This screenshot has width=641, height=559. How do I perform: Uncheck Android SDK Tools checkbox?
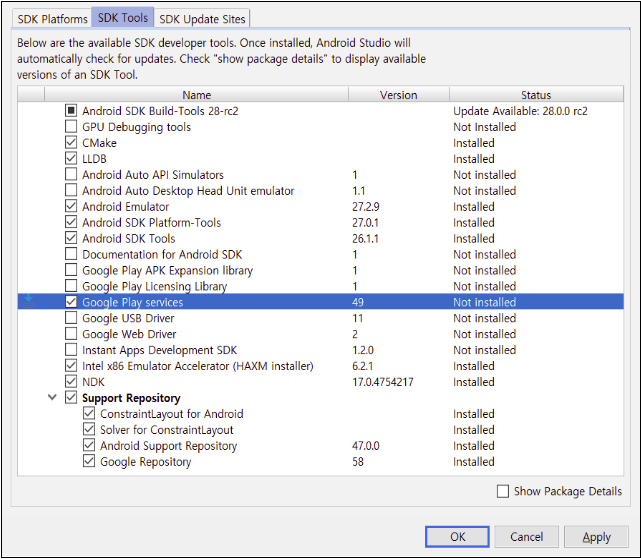71,238
